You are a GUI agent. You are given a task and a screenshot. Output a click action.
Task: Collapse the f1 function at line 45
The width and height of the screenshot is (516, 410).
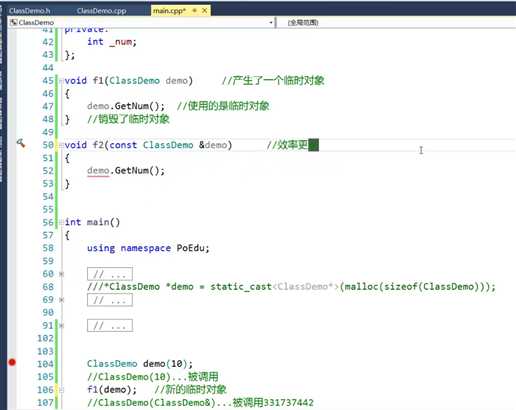pyautogui.click(x=61, y=81)
